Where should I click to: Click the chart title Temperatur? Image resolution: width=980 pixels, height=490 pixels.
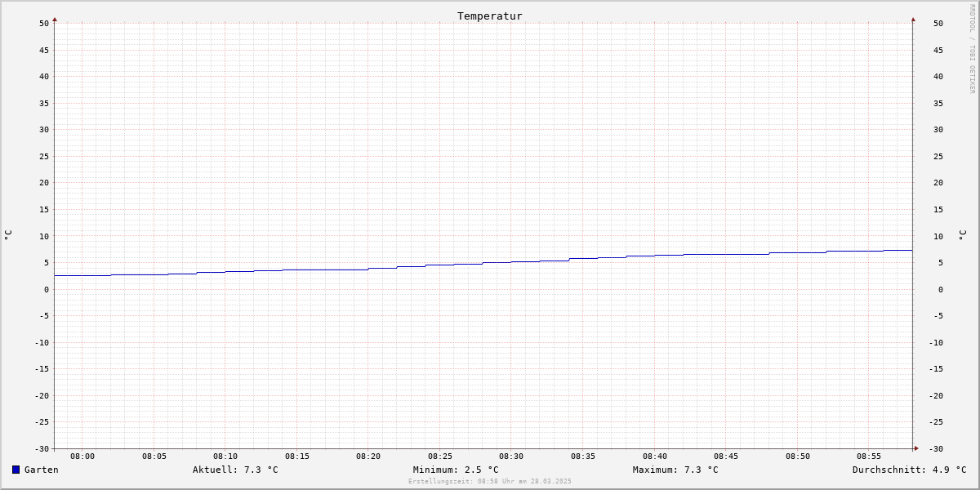tap(490, 16)
